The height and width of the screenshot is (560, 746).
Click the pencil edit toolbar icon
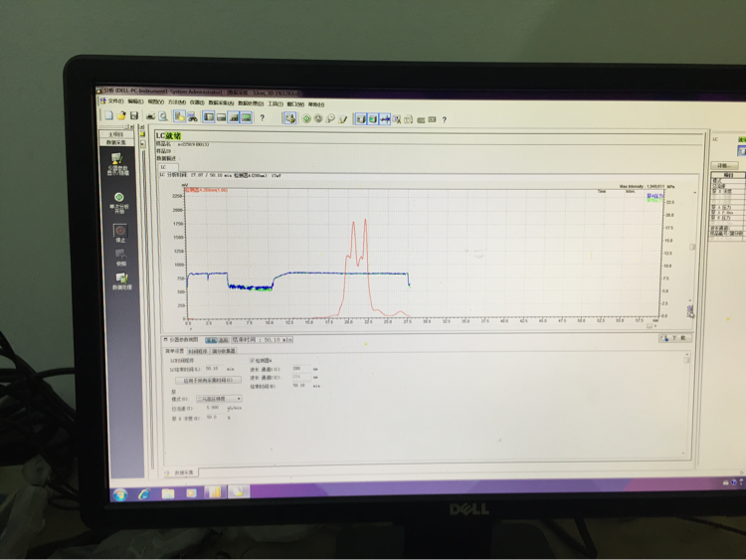342,119
